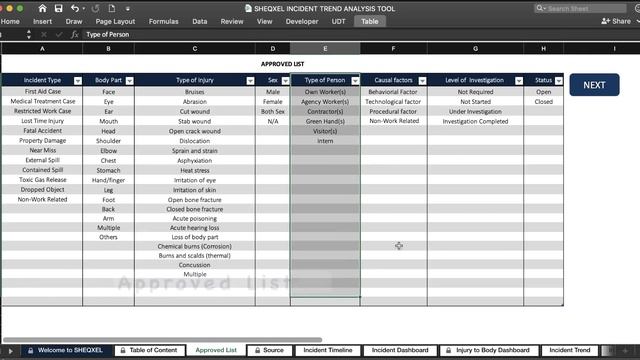Open the Type of Injury filter dropdown
640x360 pixels.
click(250, 81)
